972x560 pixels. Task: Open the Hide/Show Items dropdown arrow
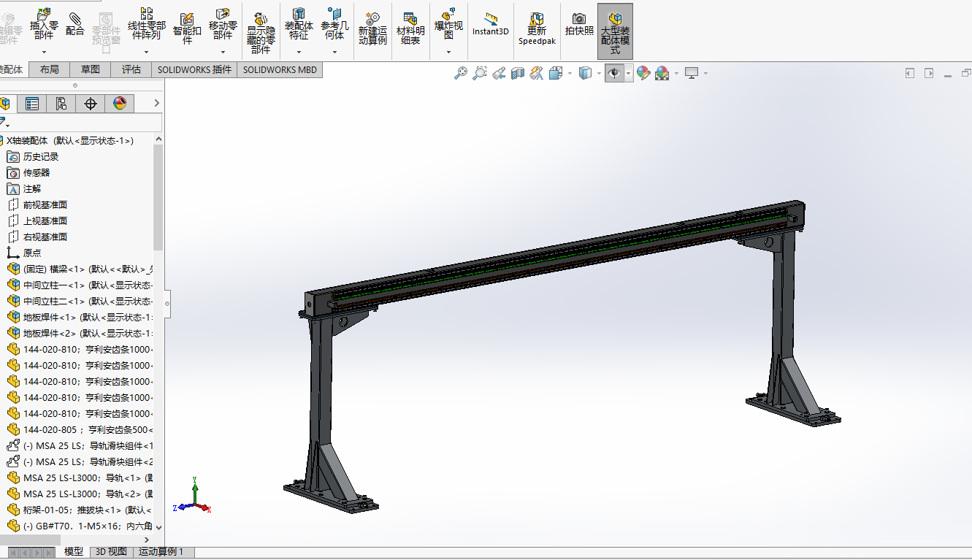pyautogui.click(x=629, y=73)
